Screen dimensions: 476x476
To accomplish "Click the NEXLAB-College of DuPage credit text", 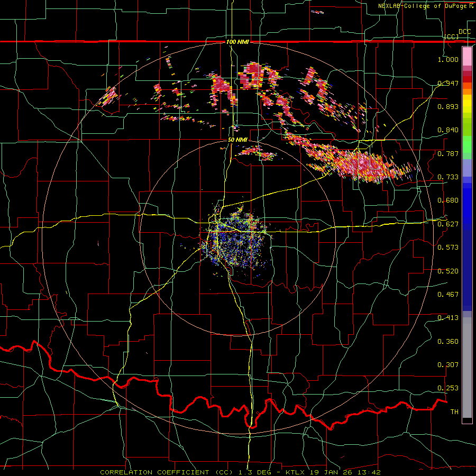I will coord(423,6).
